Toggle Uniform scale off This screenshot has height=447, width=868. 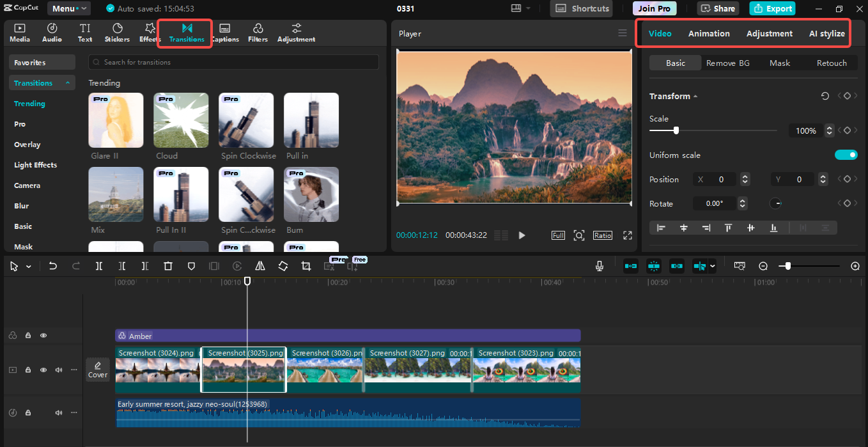[x=846, y=155]
